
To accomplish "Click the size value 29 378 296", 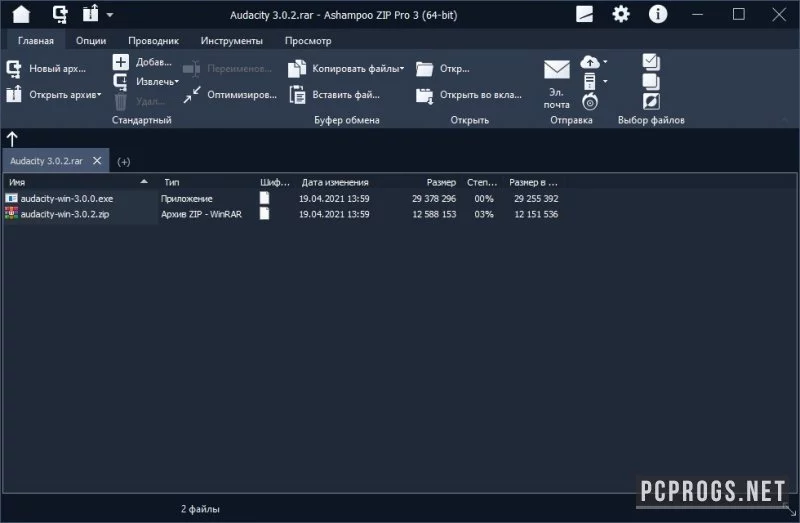I will [434, 198].
